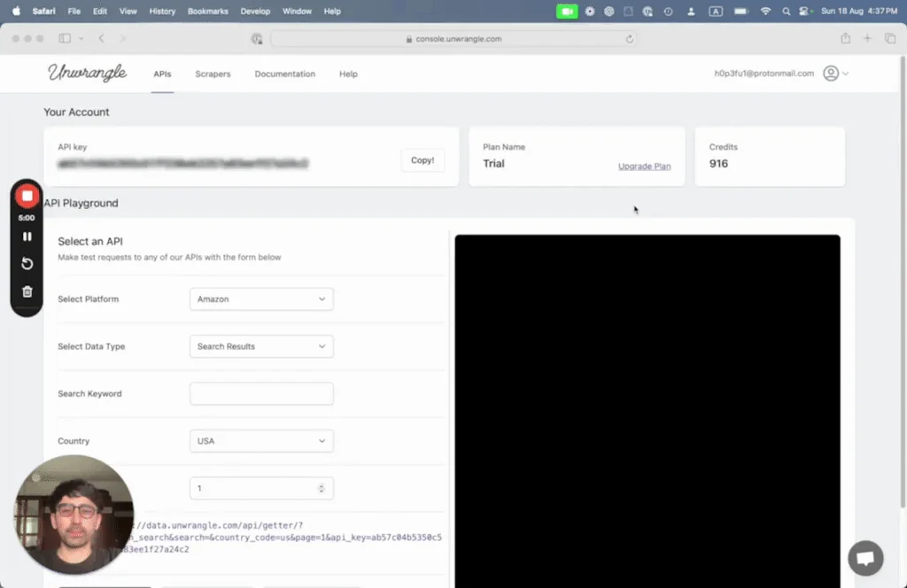907x588 pixels.
Task: Open the chat support widget
Action: (864, 558)
